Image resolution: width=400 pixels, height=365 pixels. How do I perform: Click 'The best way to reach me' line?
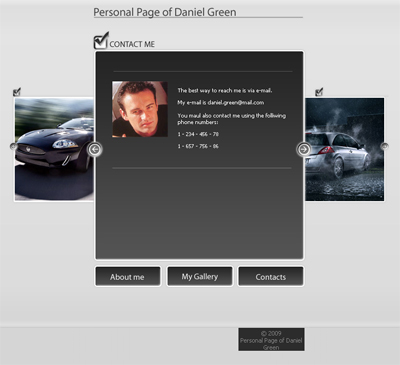tap(225, 90)
